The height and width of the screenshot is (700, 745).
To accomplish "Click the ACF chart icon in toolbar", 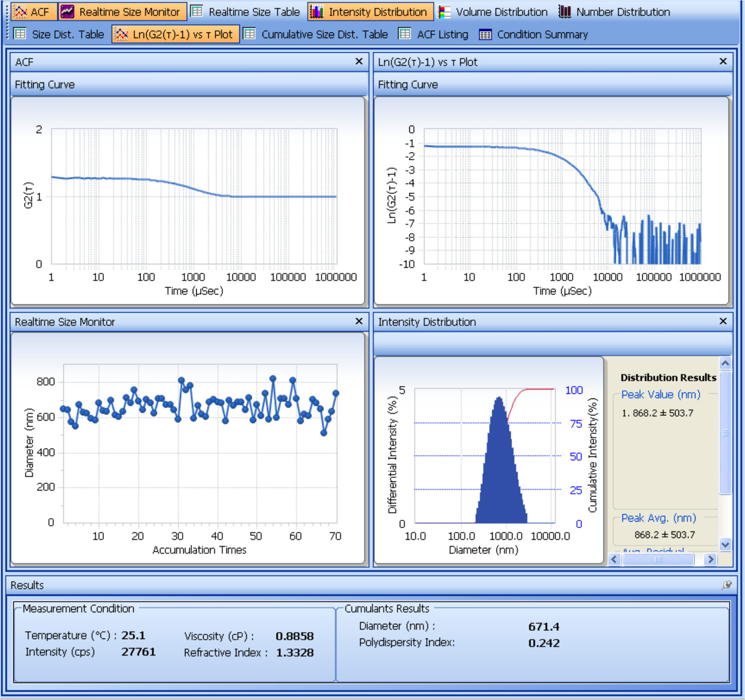I will (20, 12).
